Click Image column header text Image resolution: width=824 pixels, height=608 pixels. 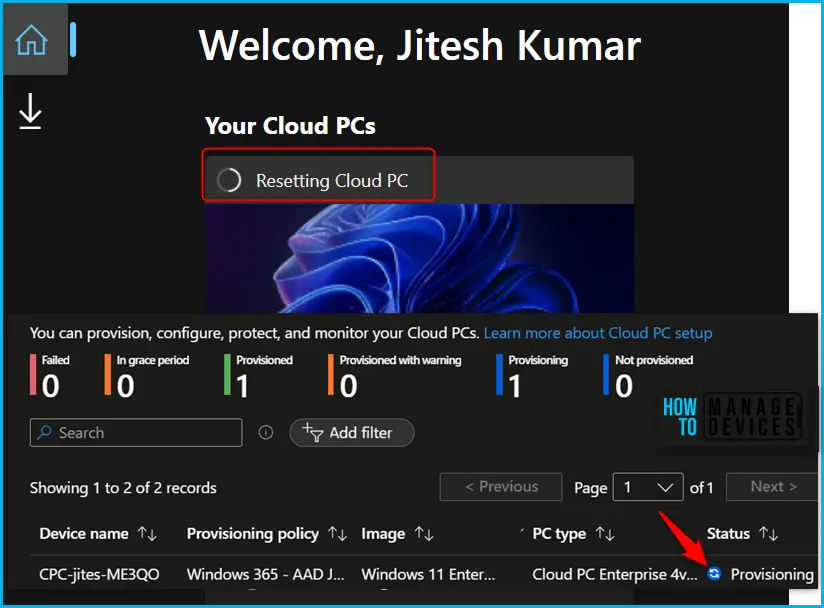383,534
